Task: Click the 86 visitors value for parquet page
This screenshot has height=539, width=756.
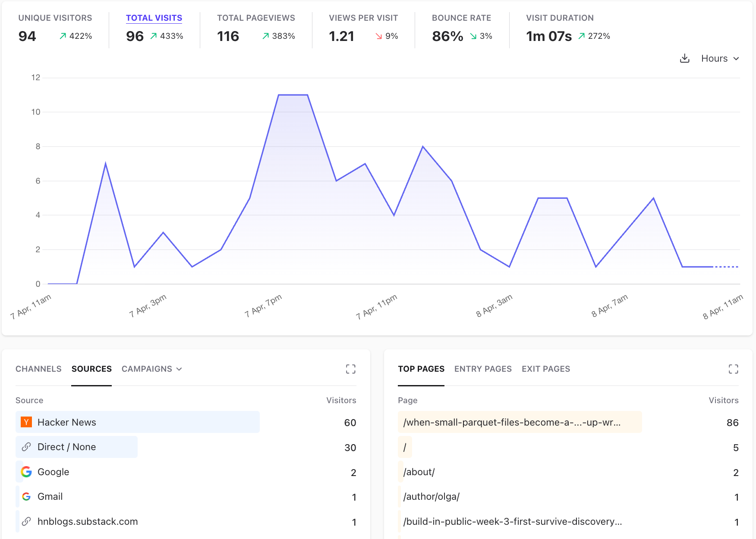Action: 732,423
